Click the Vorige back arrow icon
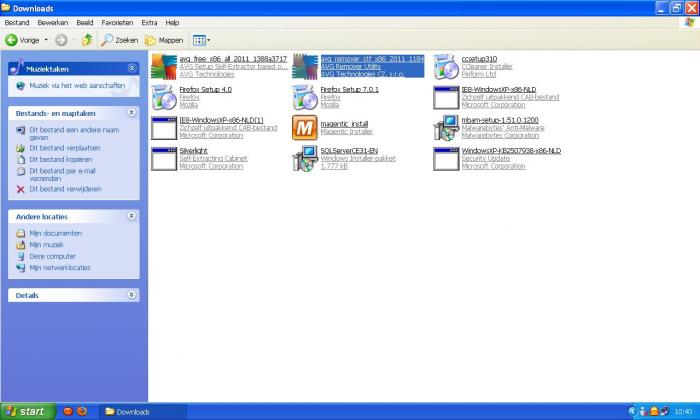Image resolution: width=700 pixels, height=420 pixels. pyautogui.click(x=11, y=40)
